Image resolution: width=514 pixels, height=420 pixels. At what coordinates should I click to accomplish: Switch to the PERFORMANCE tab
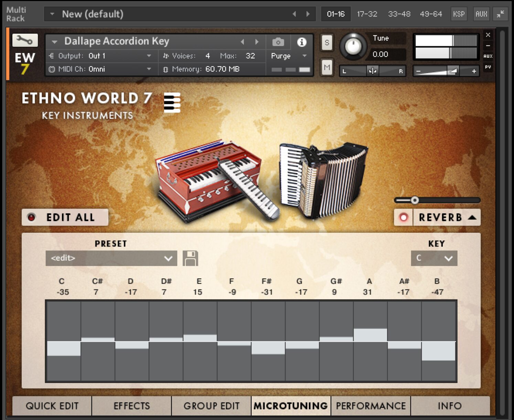click(x=371, y=406)
